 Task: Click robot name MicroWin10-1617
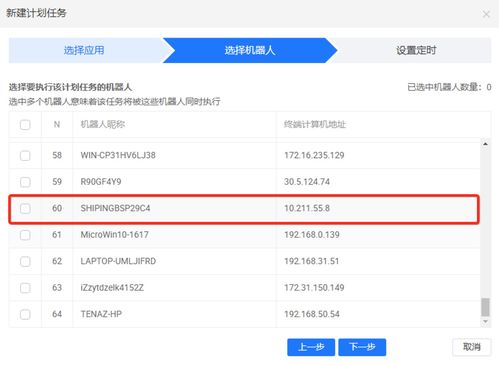coord(115,235)
